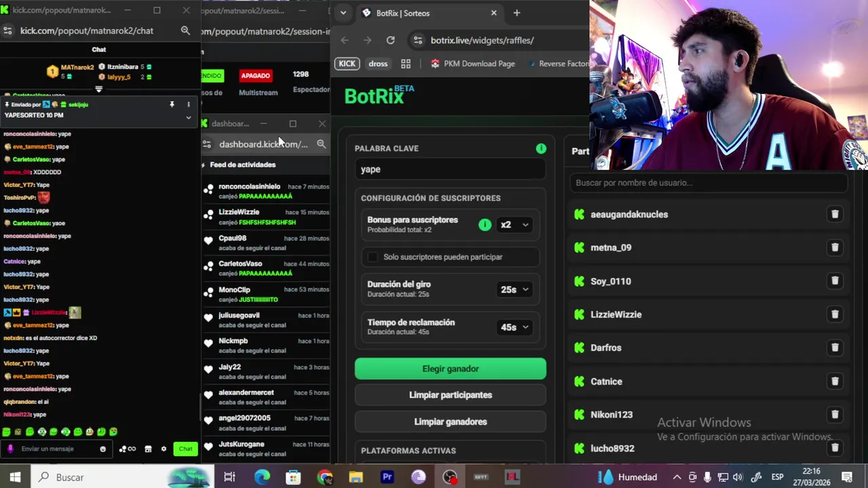Open PKM Download Page bookmark
The width and height of the screenshot is (868, 488).
click(473, 64)
